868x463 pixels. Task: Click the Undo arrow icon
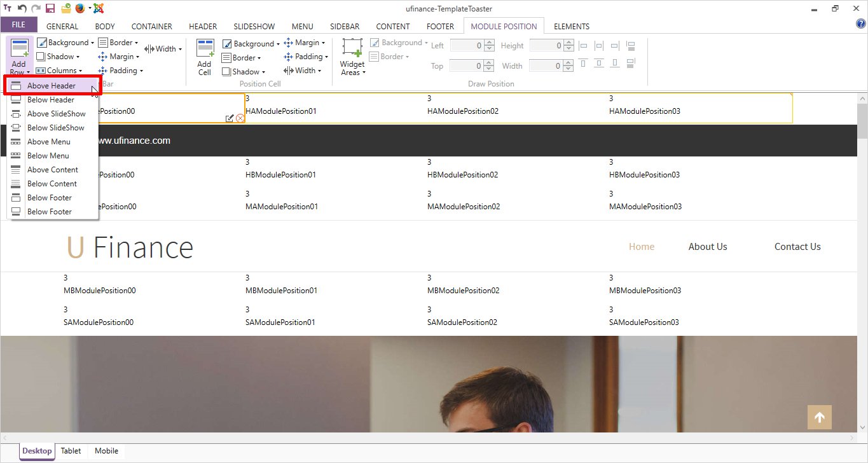(x=21, y=8)
